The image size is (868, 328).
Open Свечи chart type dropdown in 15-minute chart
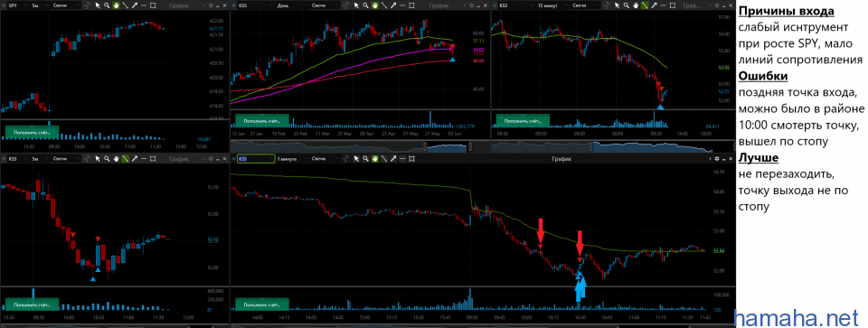pos(586,5)
